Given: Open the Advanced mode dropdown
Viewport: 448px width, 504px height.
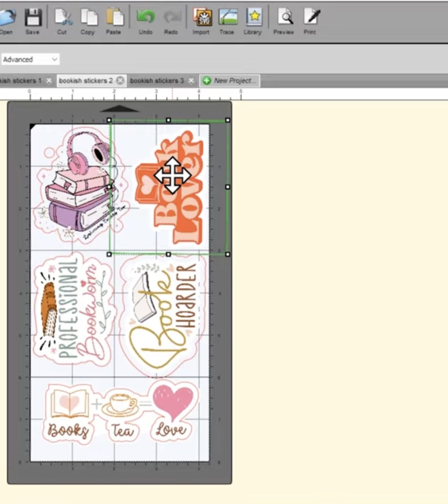Looking at the screenshot, I should coord(30,59).
